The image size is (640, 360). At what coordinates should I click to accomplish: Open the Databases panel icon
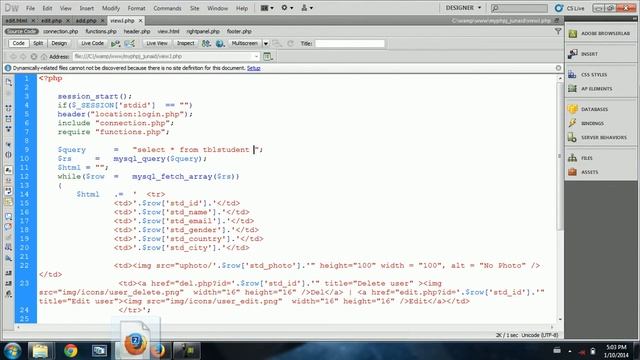coord(572,109)
